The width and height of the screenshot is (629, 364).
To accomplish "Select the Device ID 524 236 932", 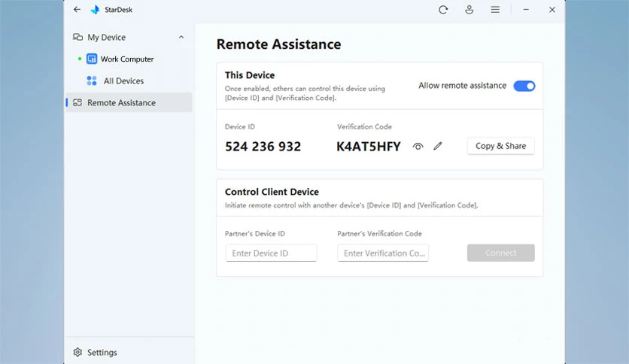I will point(263,147).
